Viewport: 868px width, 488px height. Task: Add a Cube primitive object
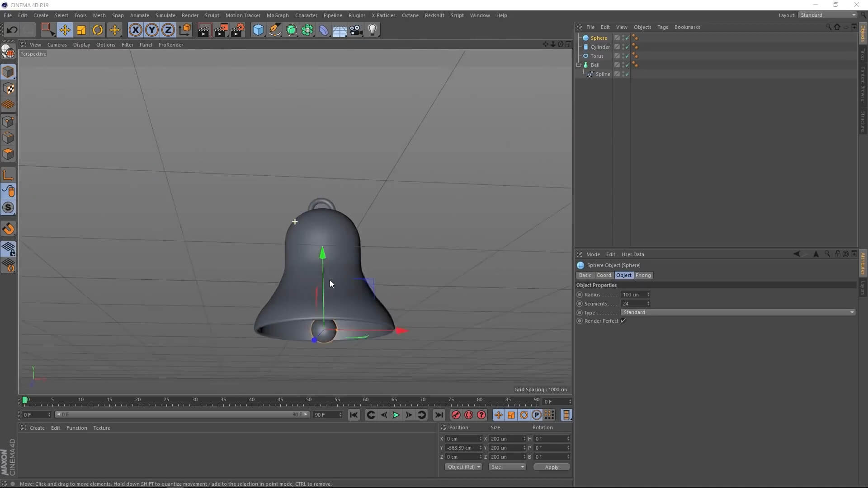pos(258,30)
